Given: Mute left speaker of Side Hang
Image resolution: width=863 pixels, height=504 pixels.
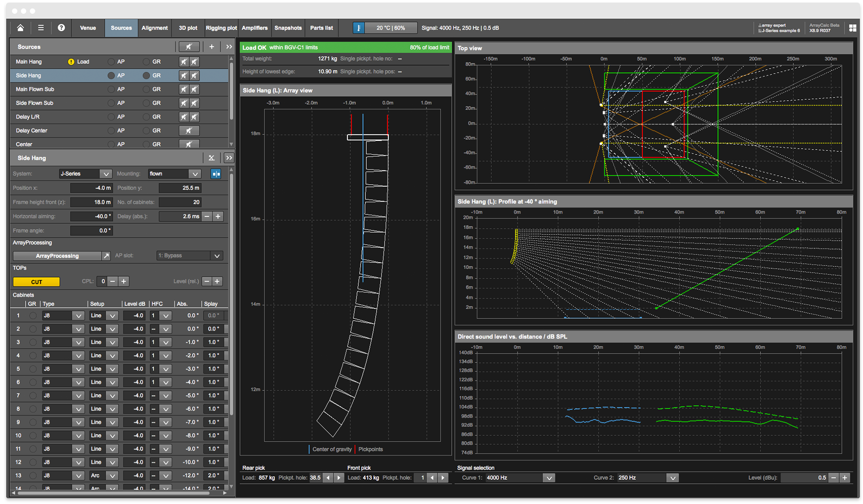Looking at the screenshot, I should point(184,75).
